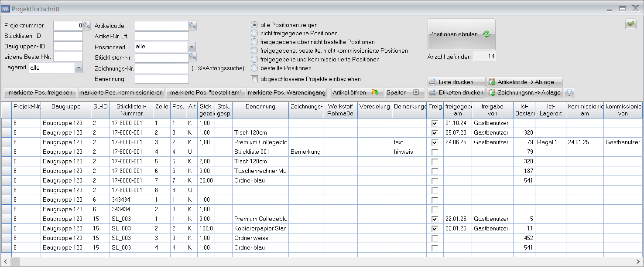Click the search icon next to Artikelcode
This screenshot has height=267, width=644.
pos(192,25)
